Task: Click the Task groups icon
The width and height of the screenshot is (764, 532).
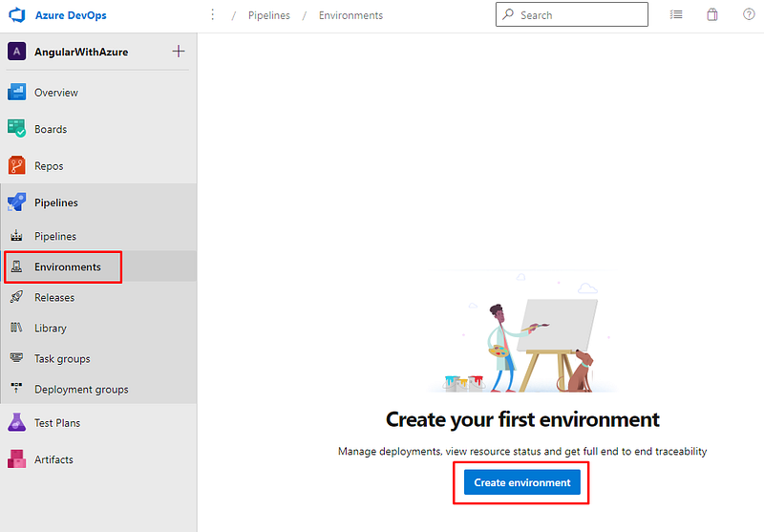Action: pyautogui.click(x=16, y=358)
